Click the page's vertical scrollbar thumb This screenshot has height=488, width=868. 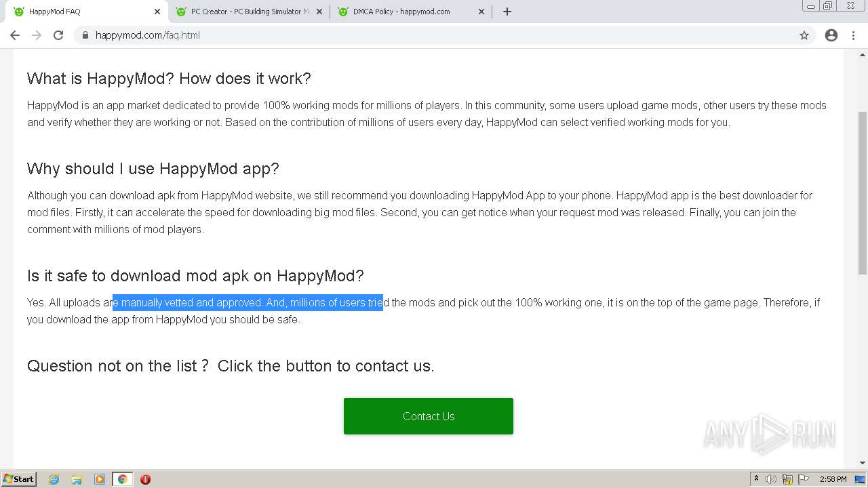tap(863, 193)
